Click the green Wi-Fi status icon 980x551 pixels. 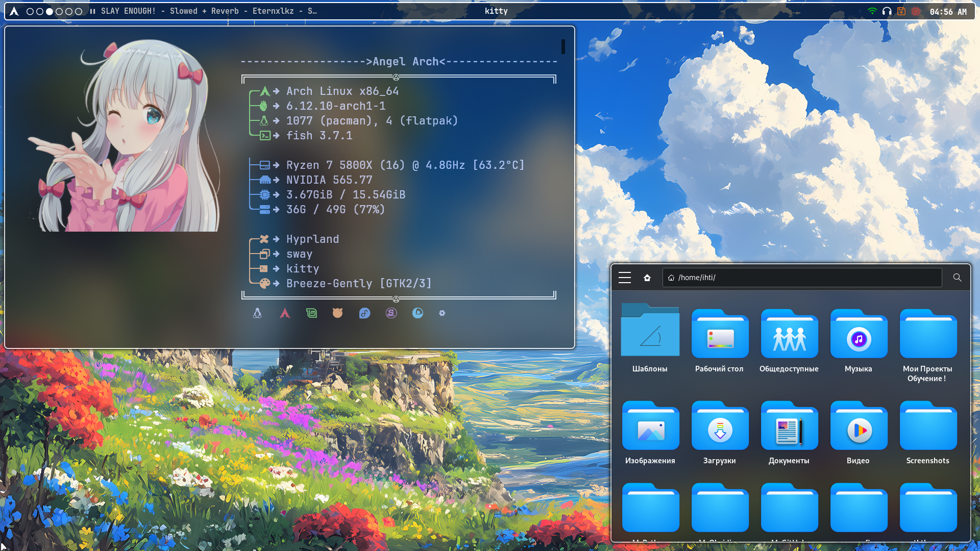[x=872, y=11]
